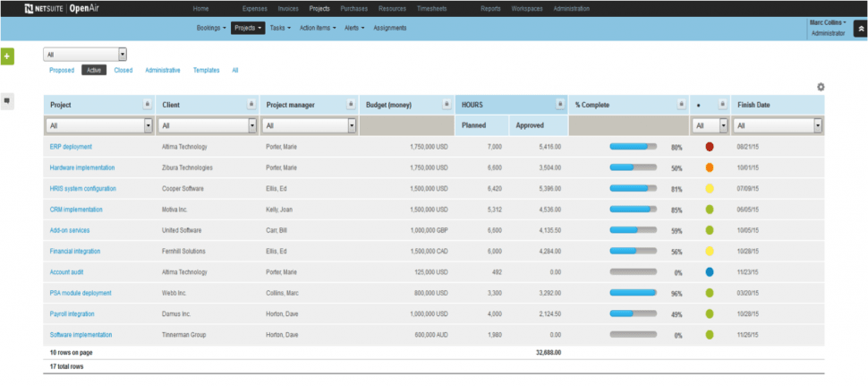Open the top All filter dropdown

(x=85, y=55)
